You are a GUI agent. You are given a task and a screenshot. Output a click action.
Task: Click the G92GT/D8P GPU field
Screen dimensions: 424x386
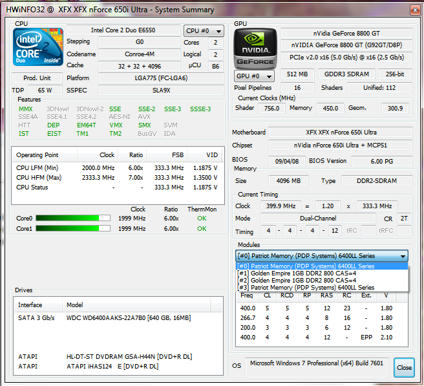pyautogui.click(x=346, y=45)
